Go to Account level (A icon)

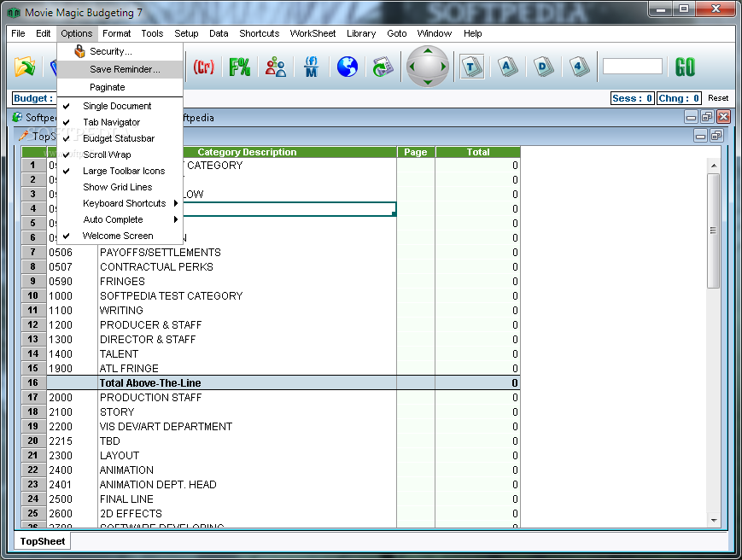point(507,67)
